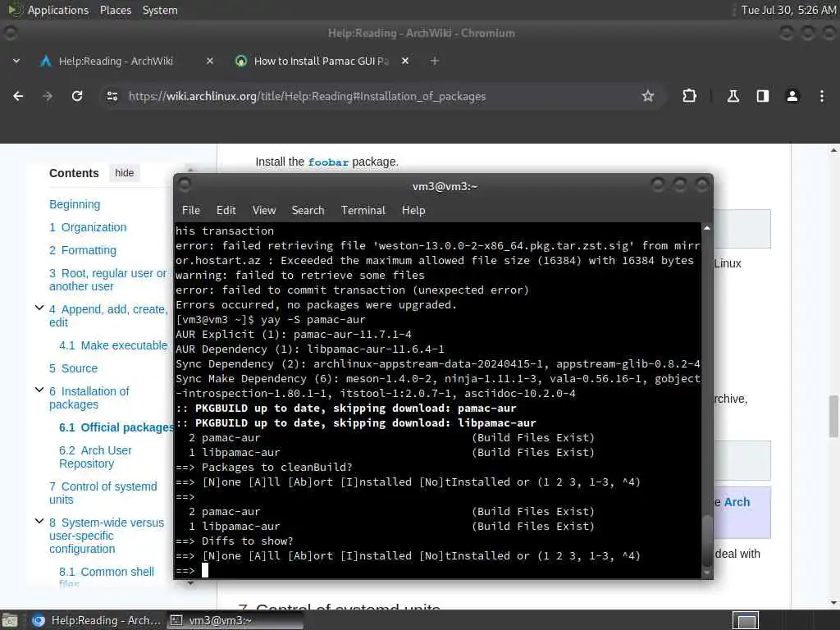Open section 4 Append, add, create, edit
This screenshot has height=630, width=840.
108,316
